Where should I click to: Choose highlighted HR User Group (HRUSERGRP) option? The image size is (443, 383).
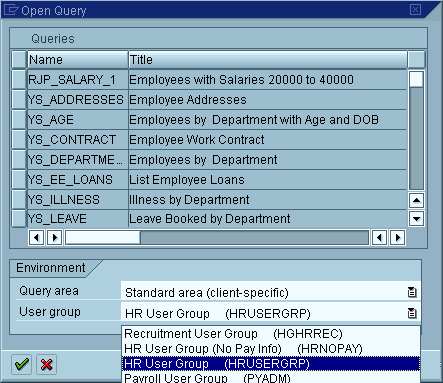pyautogui.click(x=271, y=363)
